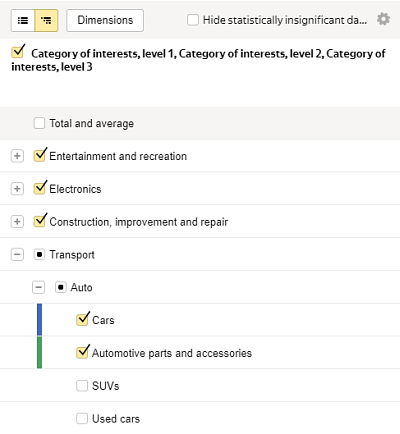Toggle the Auto partial checkbox
Screen dimensions: 400x434
click(60, 287)
